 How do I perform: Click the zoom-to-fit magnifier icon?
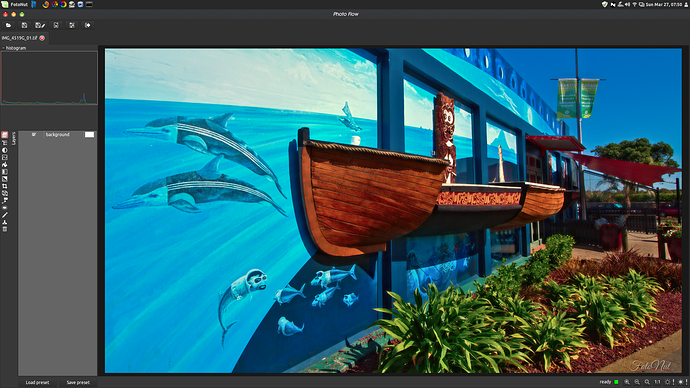pos(647,382)
